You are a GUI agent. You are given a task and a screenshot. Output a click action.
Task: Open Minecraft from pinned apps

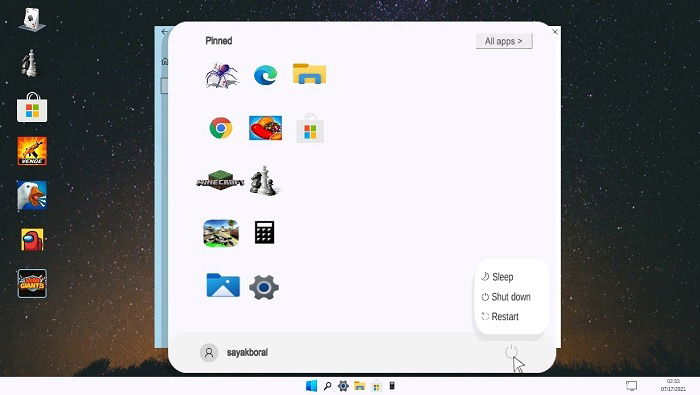(221, 181)
